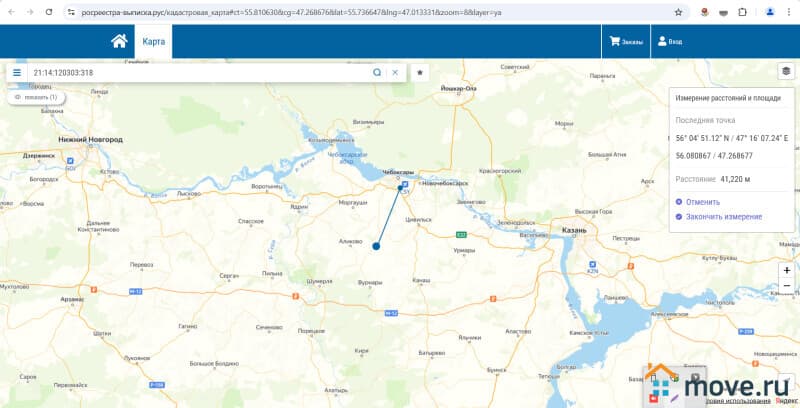Select Новочебоксарск town label on map
800x408 pixels.
443,183
